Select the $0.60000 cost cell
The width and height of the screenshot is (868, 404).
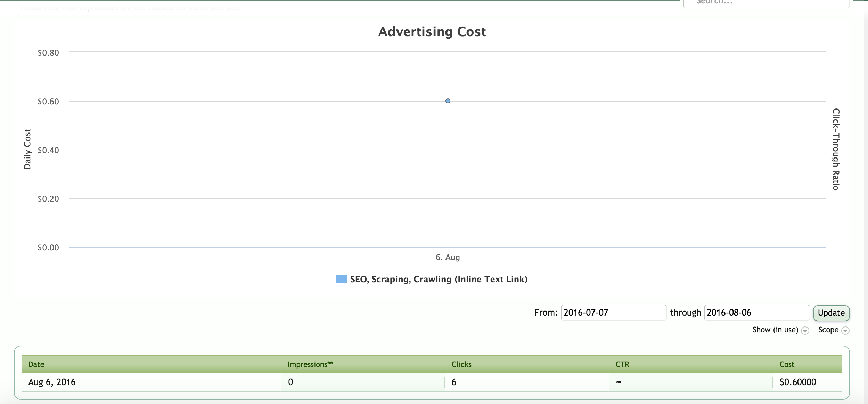(x=797, y=382)
